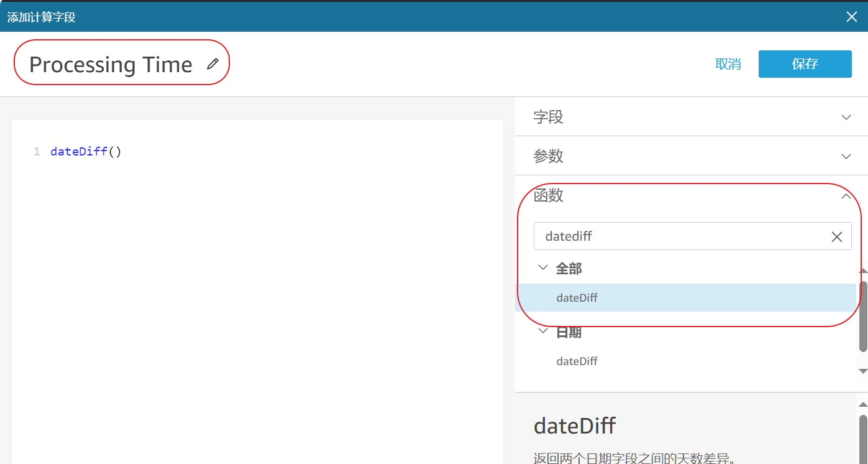Select dateDiff under the 日期 group

pos(577,361)
